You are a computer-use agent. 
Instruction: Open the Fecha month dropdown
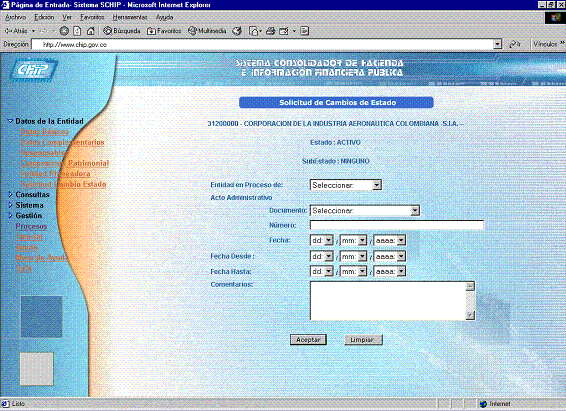[353, 240]
